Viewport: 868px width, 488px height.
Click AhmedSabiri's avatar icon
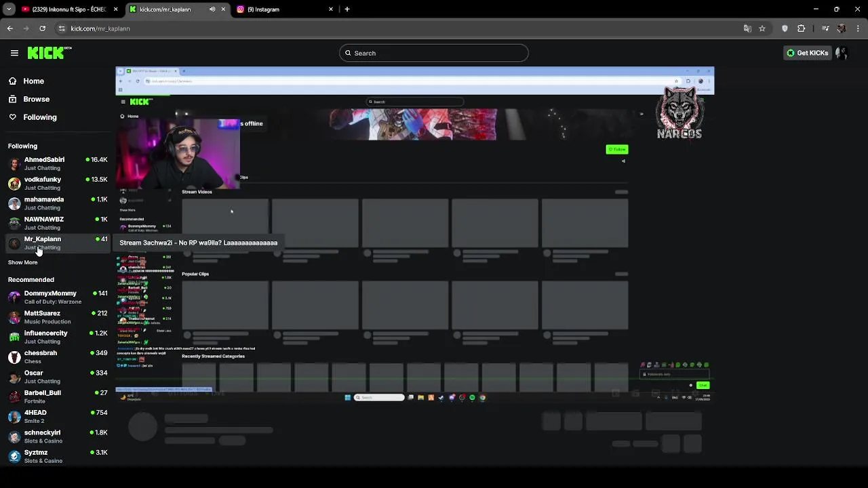pyautogui.click(x=14, y=163)
